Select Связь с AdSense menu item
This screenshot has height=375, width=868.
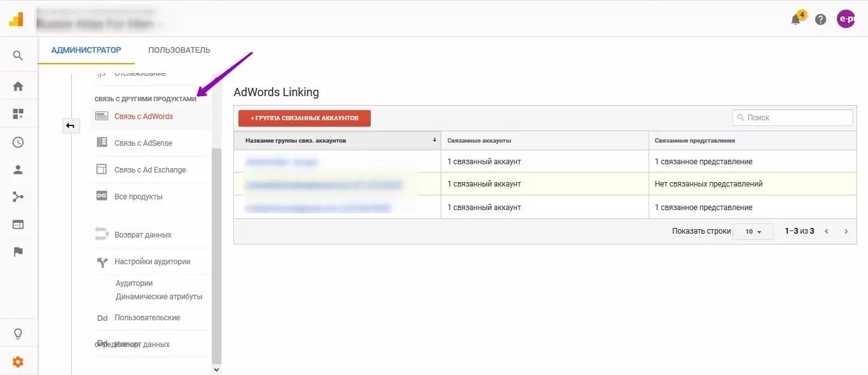tap(143, 143)
